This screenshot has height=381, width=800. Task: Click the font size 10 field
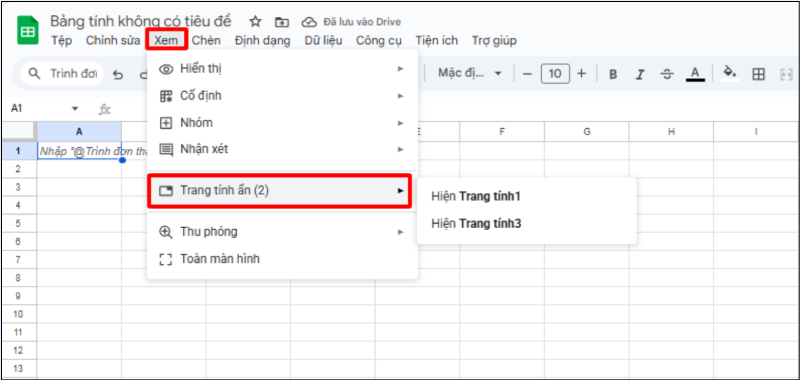[555, 74]
